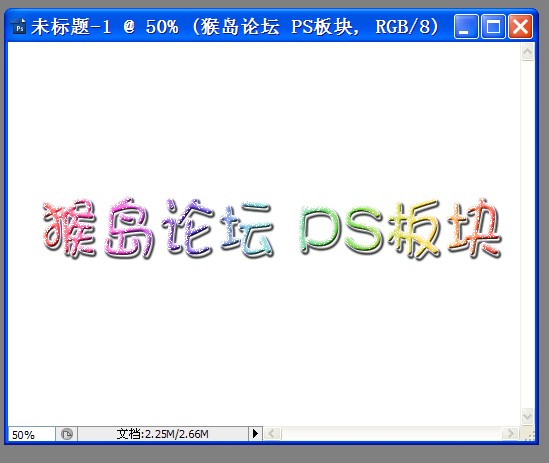Viewport: 549px width, 463px height.
Task: Click the document title bar text 未标题-1
Action: click(x=71, y=27)
